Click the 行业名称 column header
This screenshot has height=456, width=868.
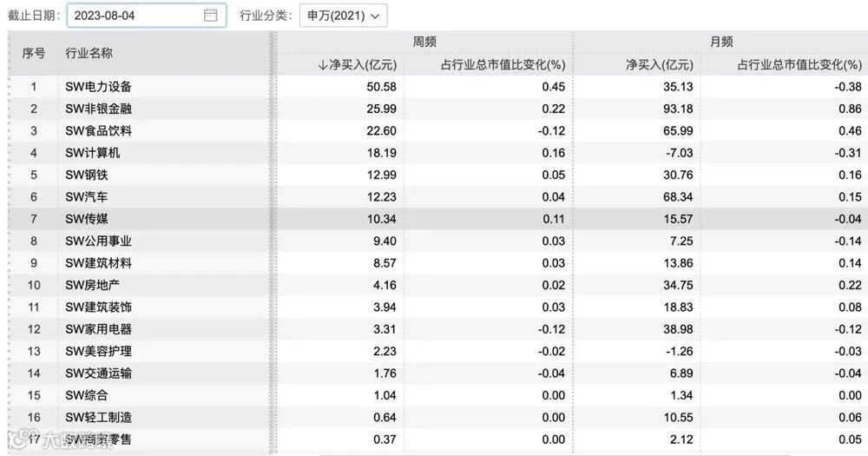pos(89,53)
